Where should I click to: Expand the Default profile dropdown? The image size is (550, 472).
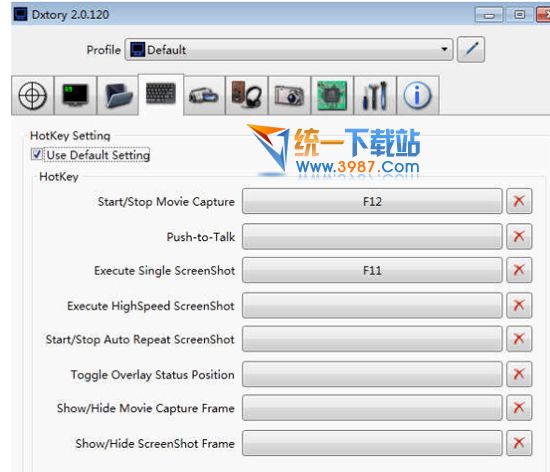289,49
